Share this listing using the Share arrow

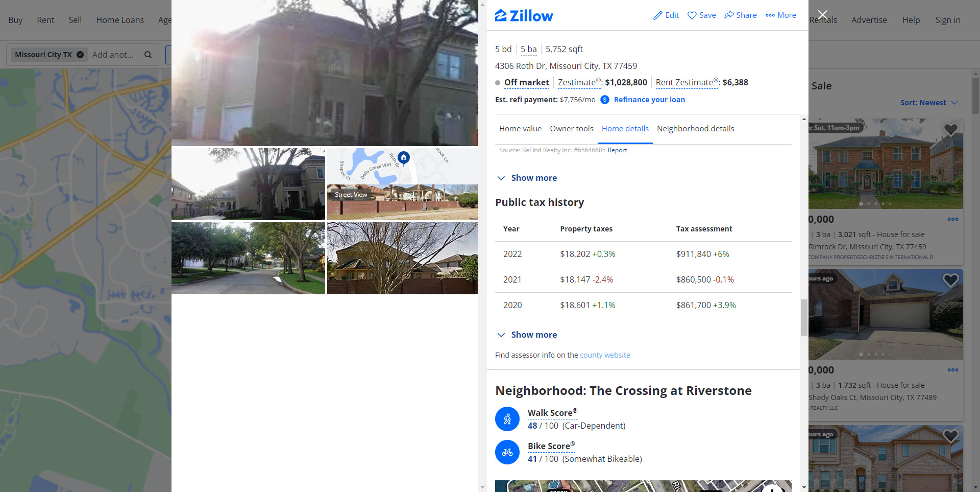pyautogui.click(x=729, y=15)
